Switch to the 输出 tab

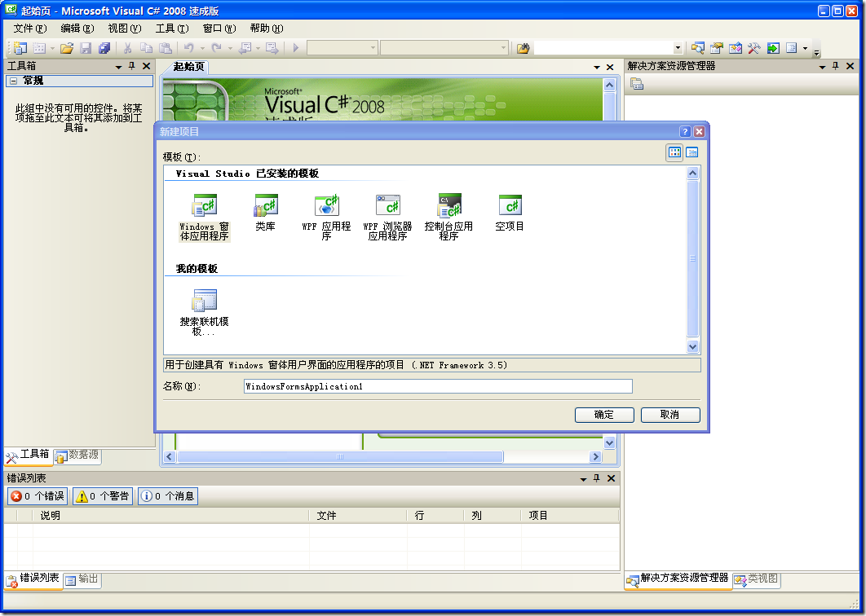pyautogui.click(x=82, y=579)
